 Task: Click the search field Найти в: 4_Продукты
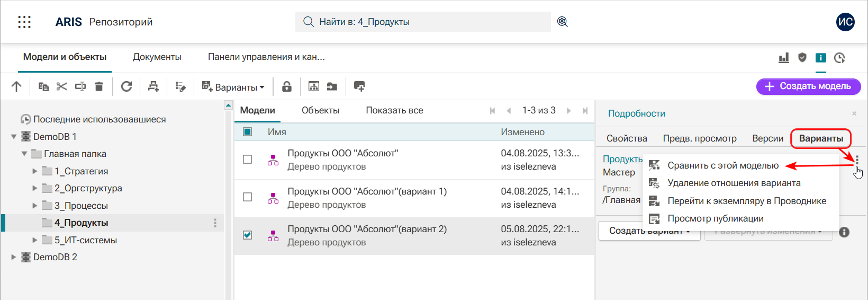[423, 22]
